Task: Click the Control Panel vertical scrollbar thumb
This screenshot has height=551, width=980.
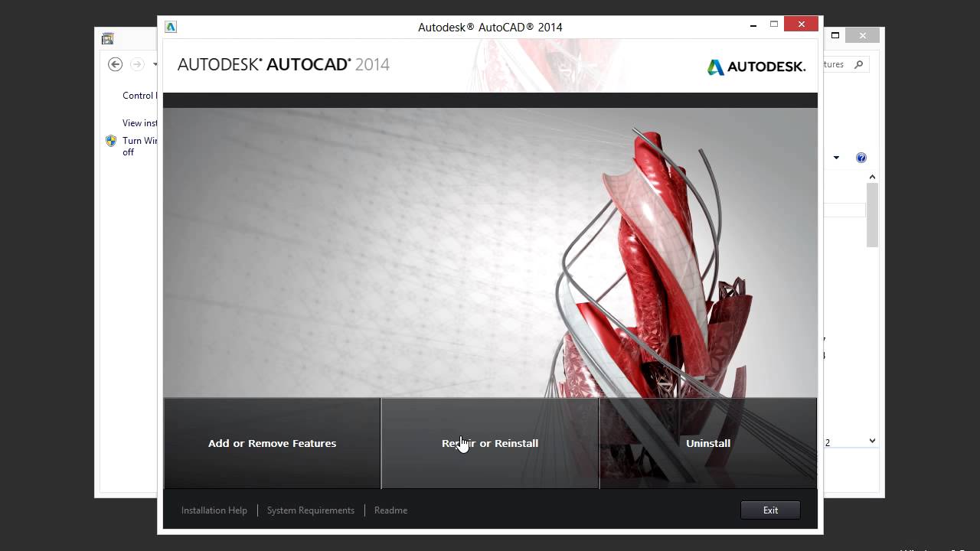Action: [x=872, y=215]
